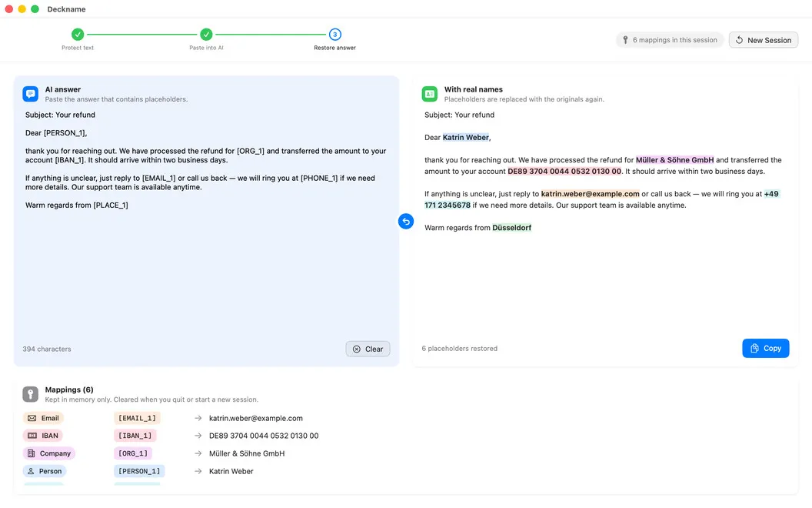This screenshot has height=508, width=812.
Task: Select the [ORG_1] placeholder chip
Action: click(x=133, y=453)
